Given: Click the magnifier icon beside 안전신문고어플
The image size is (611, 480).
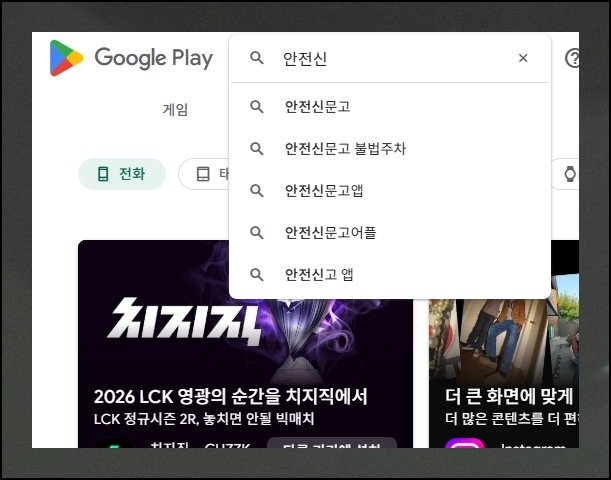Looking at the screenshot, I should pos(256,233).
